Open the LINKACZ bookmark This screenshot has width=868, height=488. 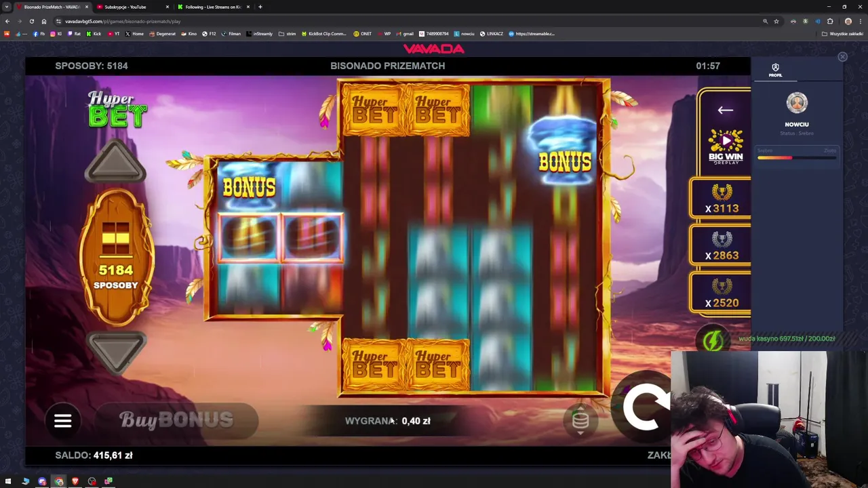(492, 33)
